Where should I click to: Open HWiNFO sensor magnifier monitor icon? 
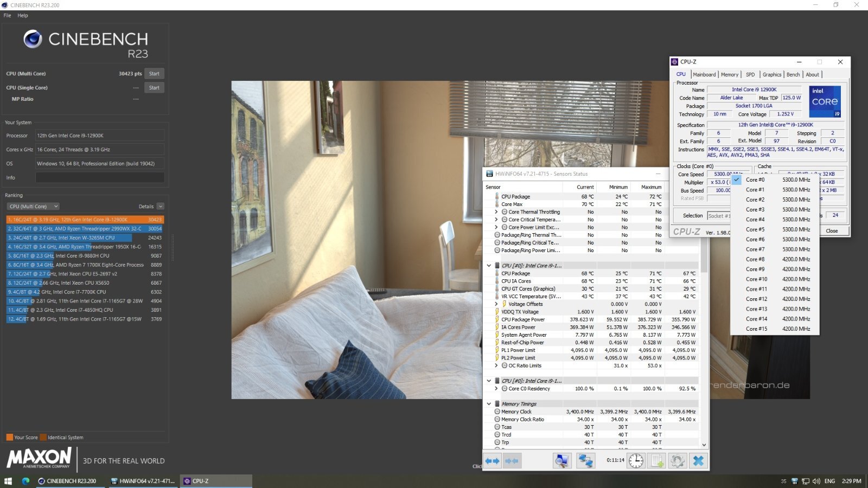(562, 461)
